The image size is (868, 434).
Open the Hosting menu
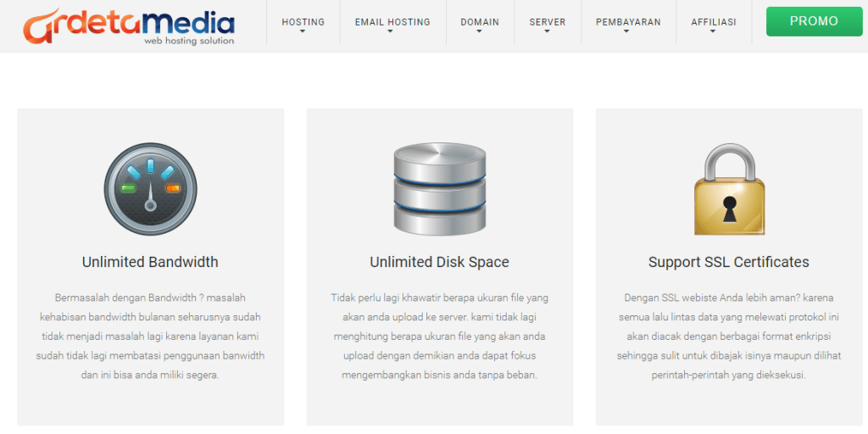[303, 22]
